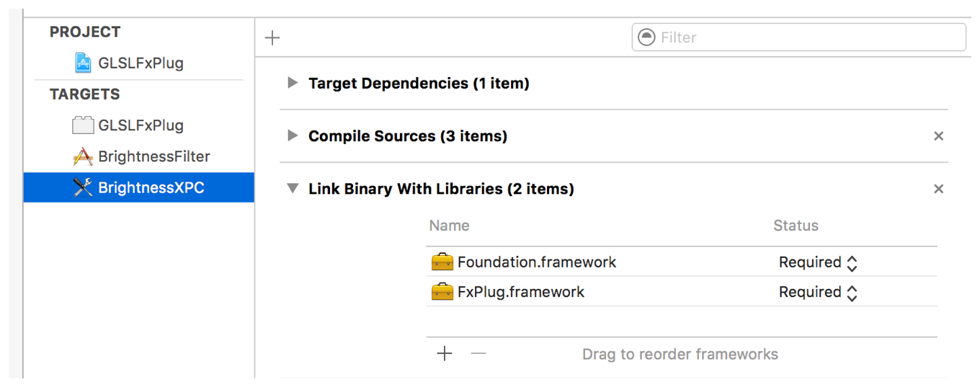Viewport: 980px width, 387px height.
Task: Expand the Target Dependencies section
Action: pyautogui.click(x=292, y=83)
